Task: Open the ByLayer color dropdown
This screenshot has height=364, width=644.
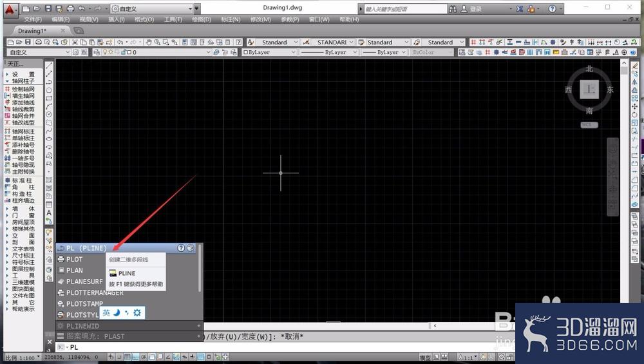Action: pyautogui.click(x=293, y=52)
